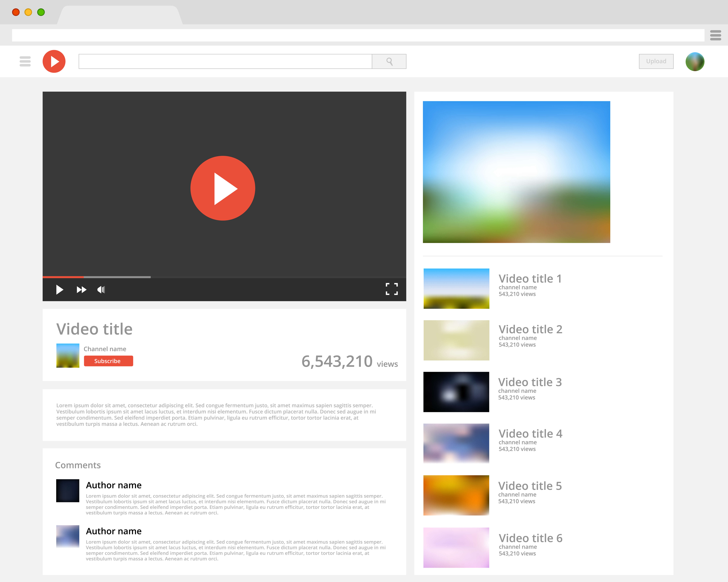Click '543,210 views' under Video title 6
This screenshot has width=728, height=582.
[x=517, y=554]
